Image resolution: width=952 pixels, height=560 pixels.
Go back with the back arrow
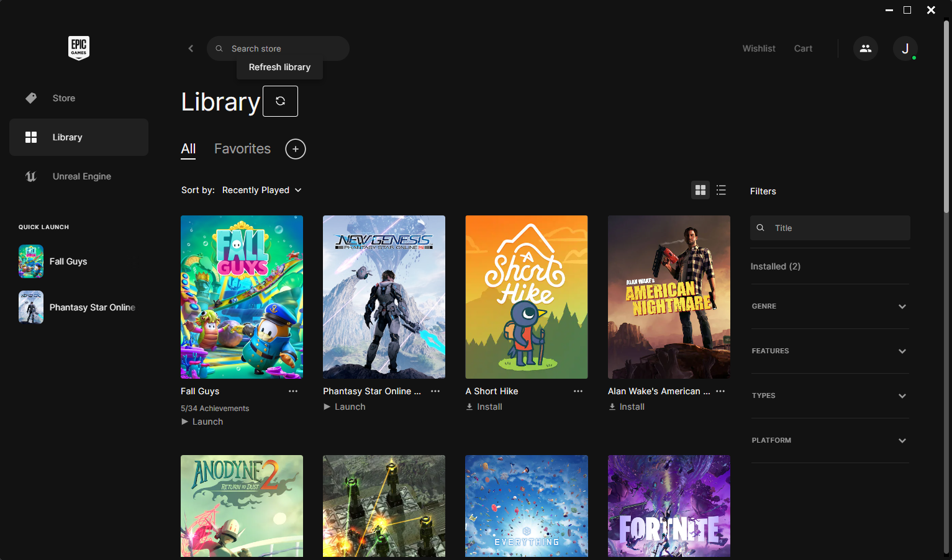(x=191, y=48)
